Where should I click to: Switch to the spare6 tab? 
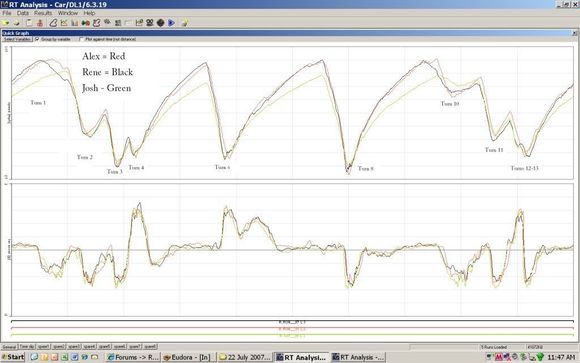[119, 347]
